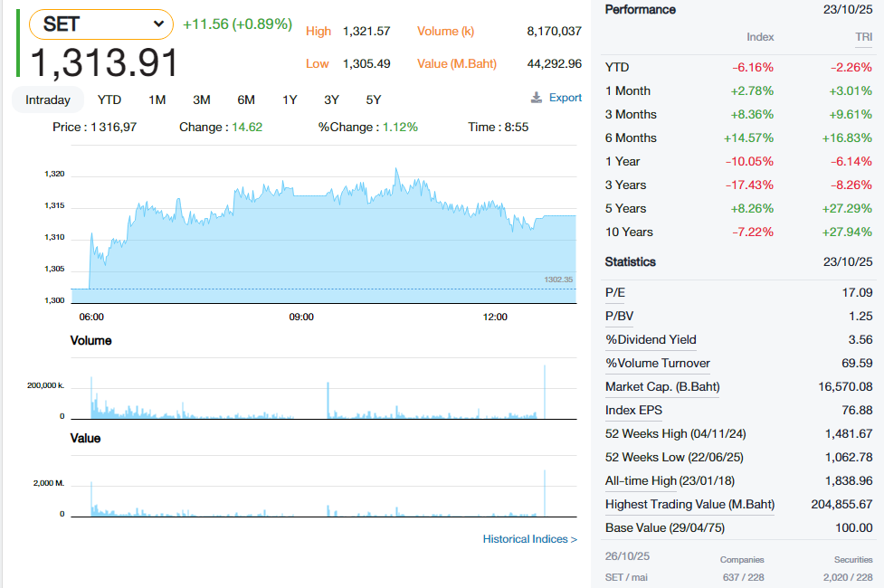Click the Export text link
Image resolution: width=884 pixels, height=588 pixels.
pyautogui.click(x=566, y=98)
